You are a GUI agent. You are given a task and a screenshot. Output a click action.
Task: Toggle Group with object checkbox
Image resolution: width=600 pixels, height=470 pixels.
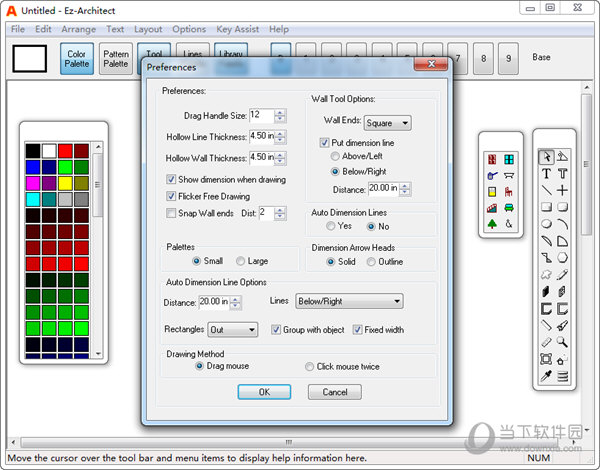point(276,330)
